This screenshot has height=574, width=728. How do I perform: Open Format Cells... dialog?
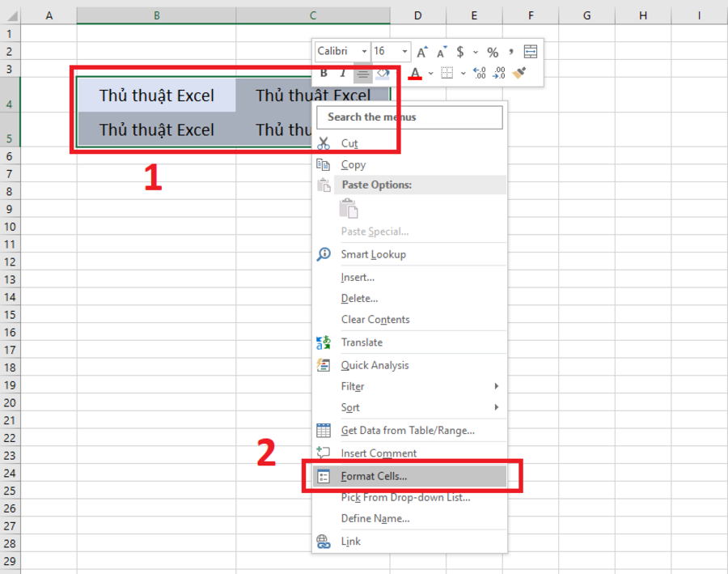click(x=409, y=476)
